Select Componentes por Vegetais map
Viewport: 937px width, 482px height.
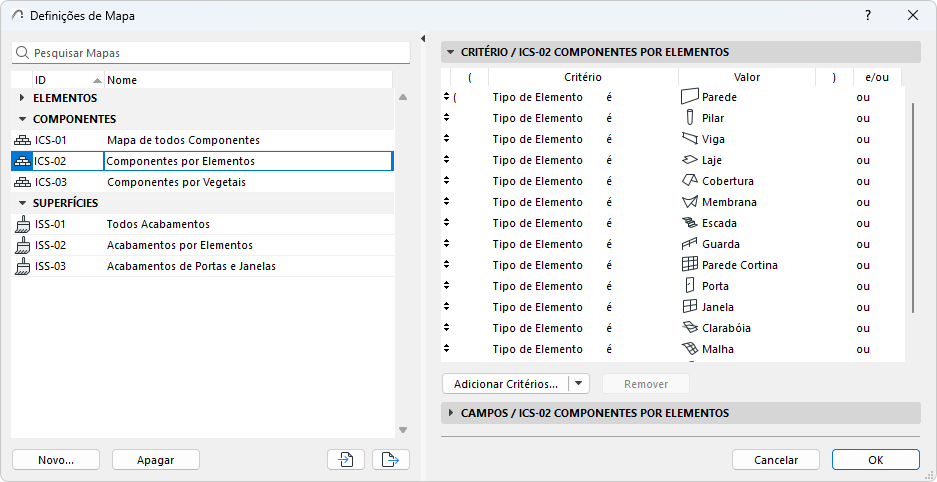(x=176, y=182)
